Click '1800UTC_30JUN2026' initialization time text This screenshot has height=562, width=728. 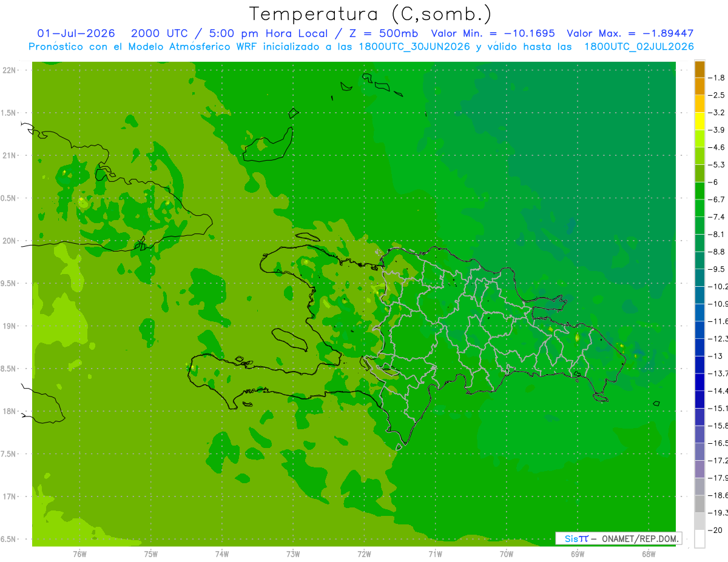(415, 47)
